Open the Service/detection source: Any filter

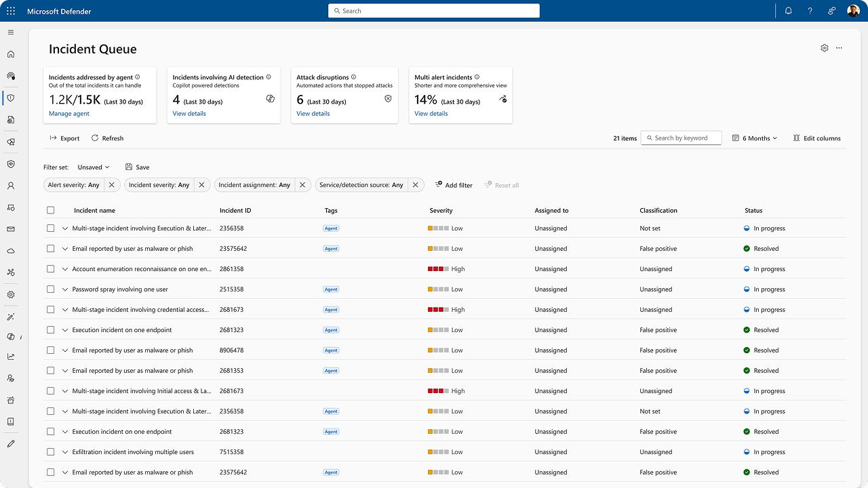[361, 185]
